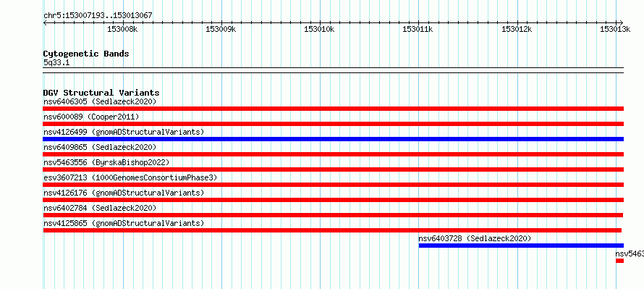Select the blue bar under nsv4126499
This screenshot has height=289, width=644.
(333, 139)
